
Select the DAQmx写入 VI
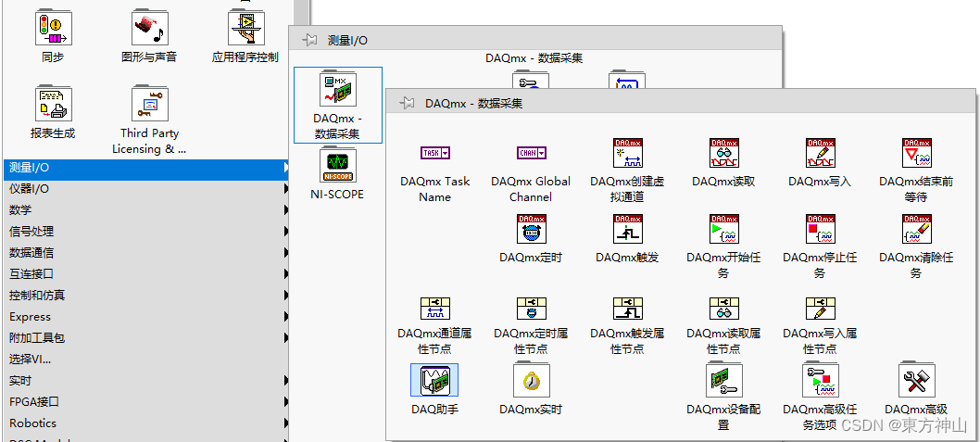[x=821, y=153]
